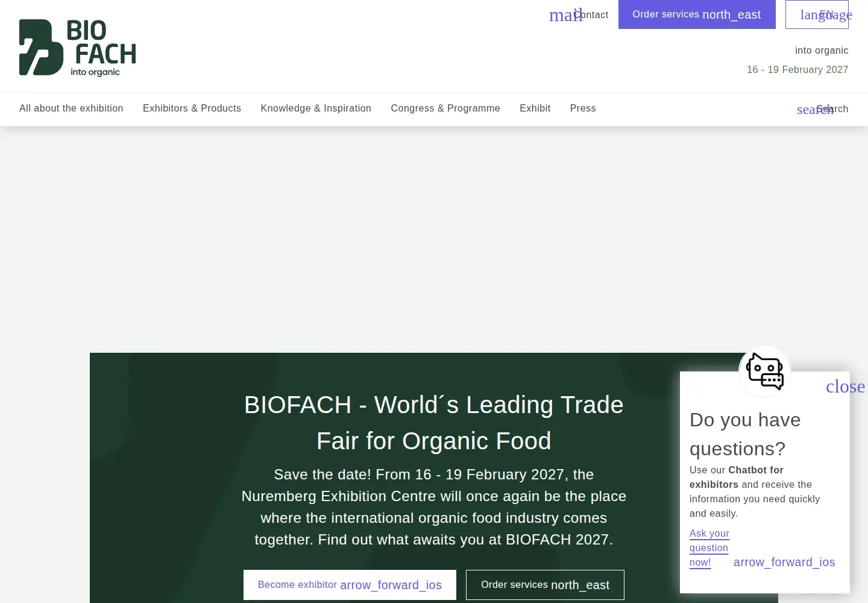The width and height of the screenshot is (868, 603).
Task: Click the into organic text under language button
Action: pos(822,51)
